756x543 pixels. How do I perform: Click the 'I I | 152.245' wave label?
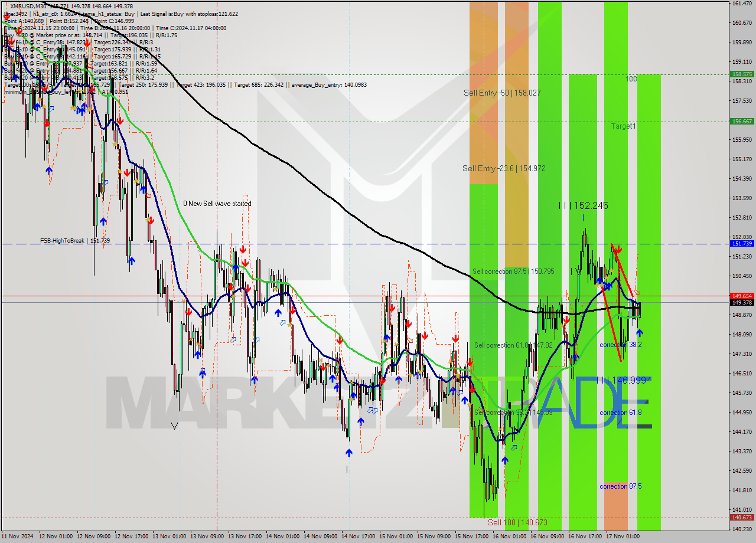tap(584, 205)
